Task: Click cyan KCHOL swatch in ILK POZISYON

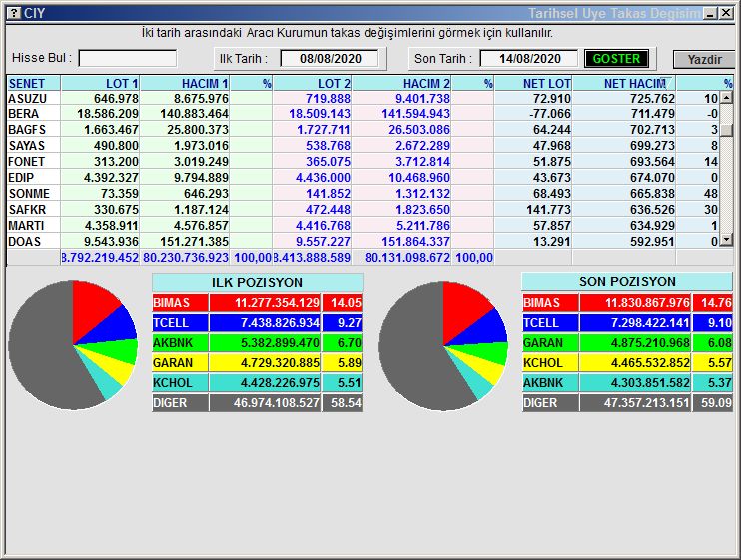Action: coord(180,383)
